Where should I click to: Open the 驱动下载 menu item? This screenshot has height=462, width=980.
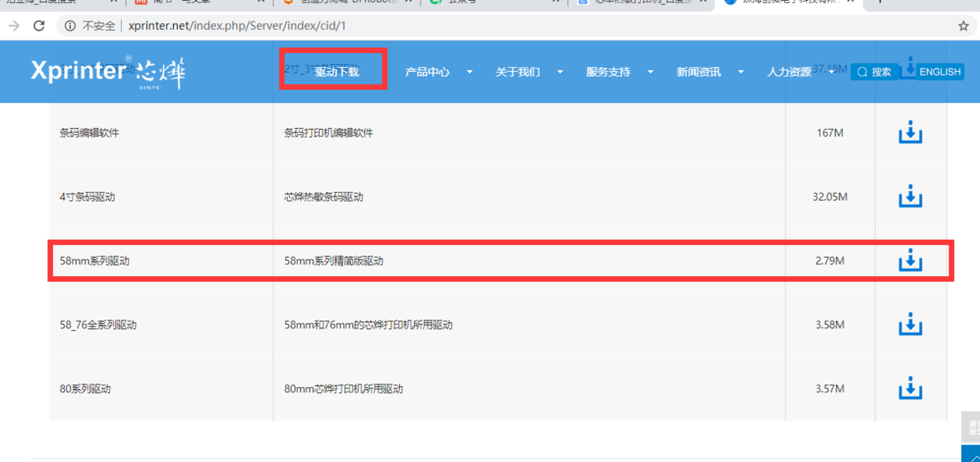(x=337, y=72)
